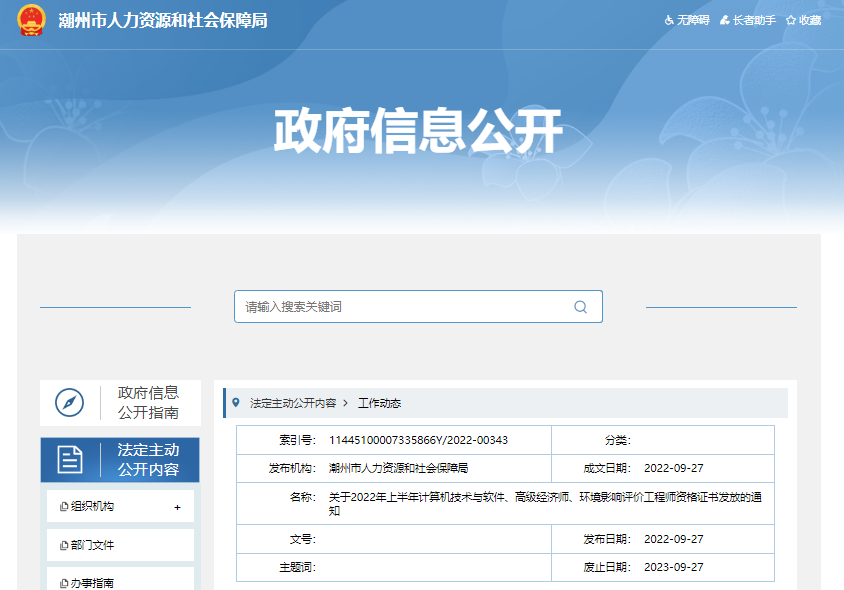Click the national emblem logo
The height and width of the screenshot is (590, 844).
pyautogui.click(x=31, y=21)
